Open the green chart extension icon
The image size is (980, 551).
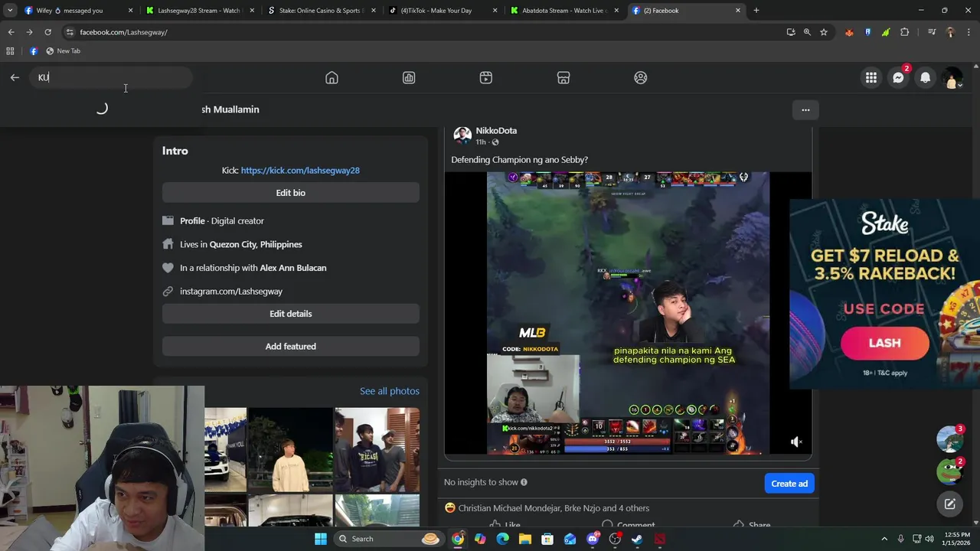coord(886,32)
